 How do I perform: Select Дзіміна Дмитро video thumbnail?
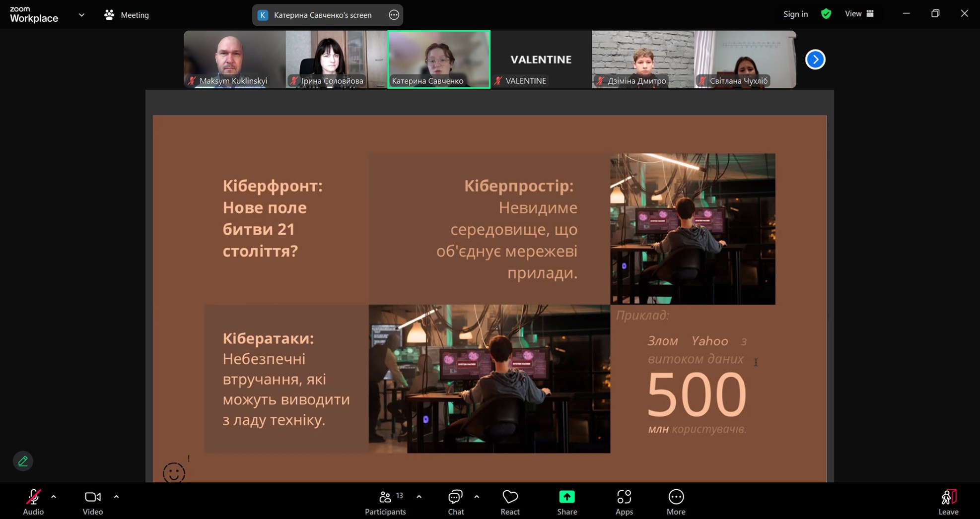coord(643,60)
